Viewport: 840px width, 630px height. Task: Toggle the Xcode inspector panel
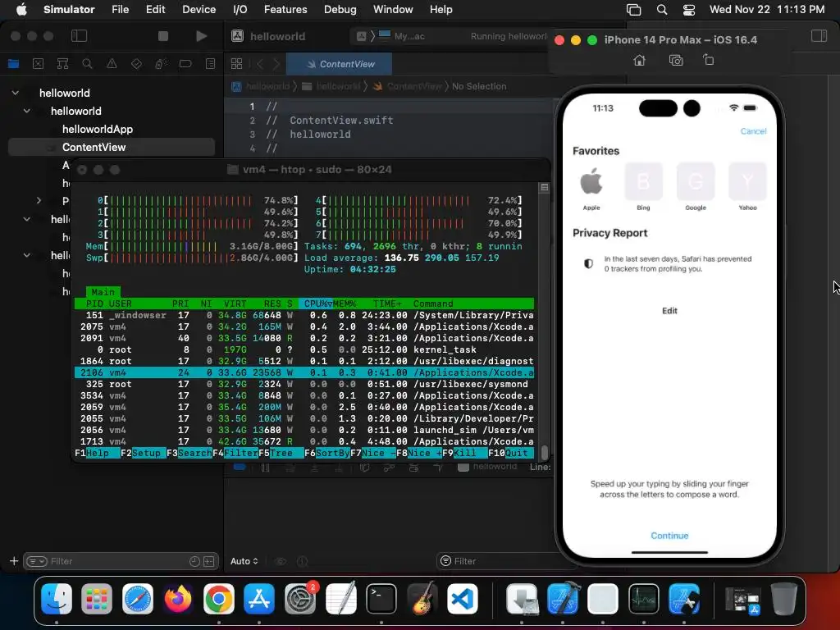pos(819,36)
